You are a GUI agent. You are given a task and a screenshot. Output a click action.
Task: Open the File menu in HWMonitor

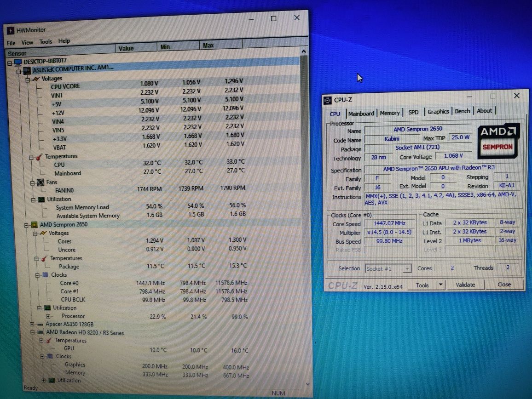pyautogui.click(x=11, y=43)
